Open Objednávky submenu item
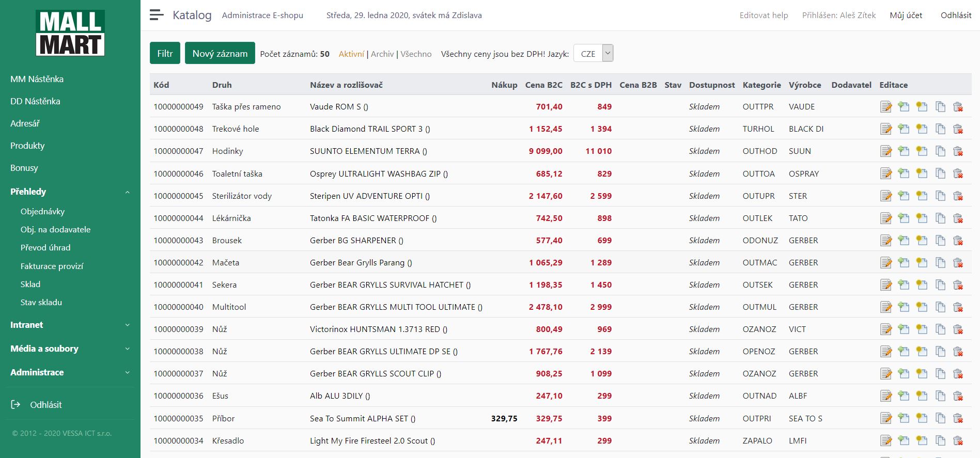Screen dimensions: 980x458 [42, 211]
